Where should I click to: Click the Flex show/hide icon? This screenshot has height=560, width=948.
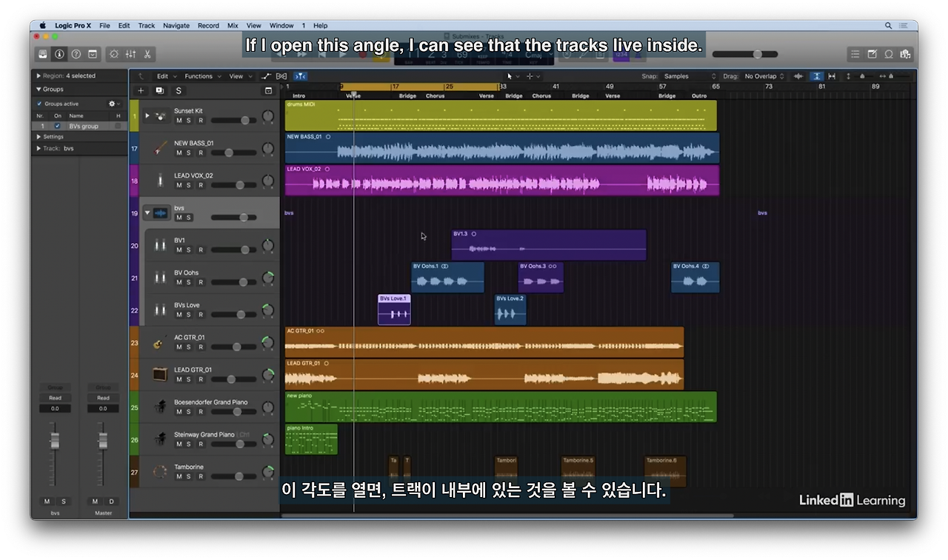coord(281,76)
